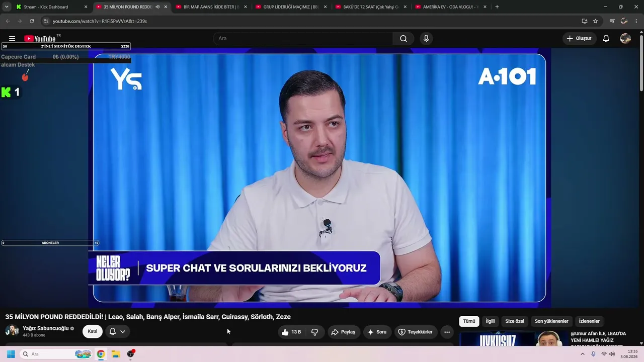The image size is (644, 362).
Task: Select the İlgili filter chip
Action: tap(490, 321)
